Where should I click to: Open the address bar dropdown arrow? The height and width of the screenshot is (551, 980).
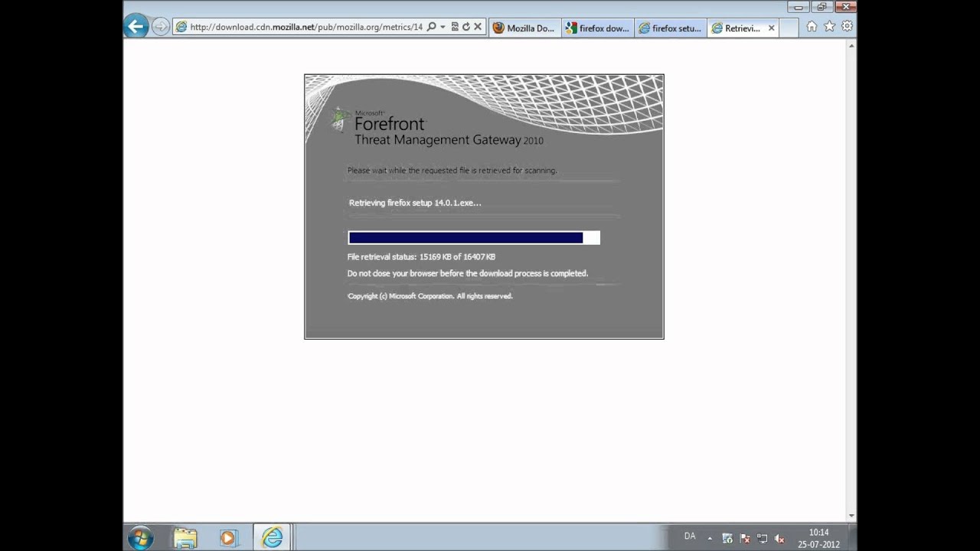tap(443, 28)
